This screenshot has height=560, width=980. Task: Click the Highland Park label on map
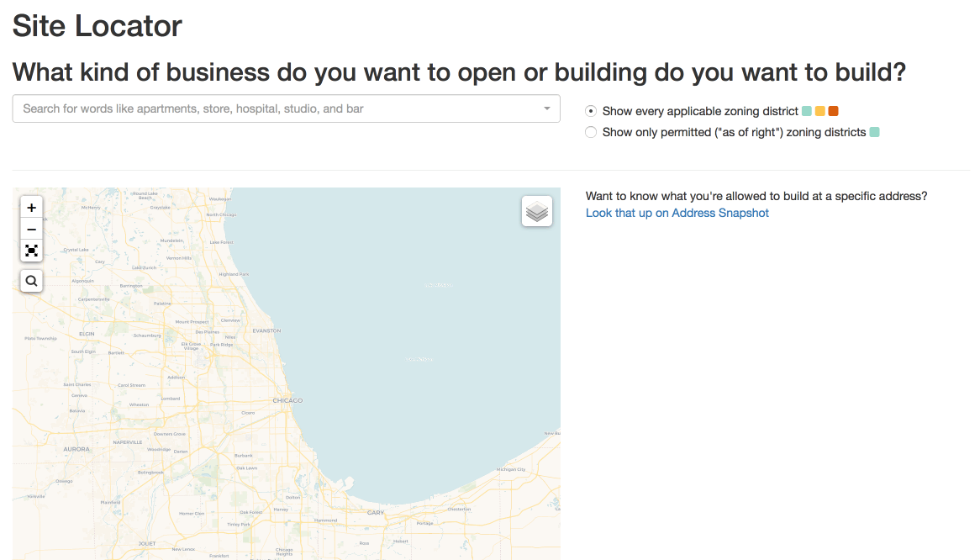coord(234,274)
